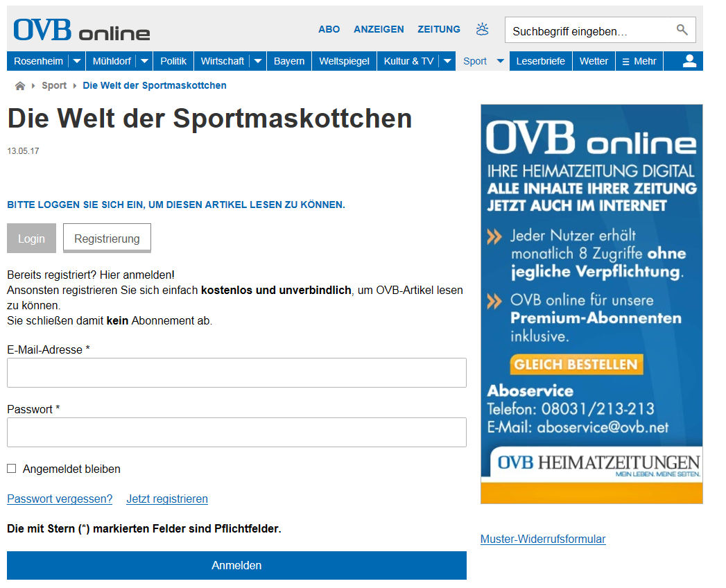
Task: Click the user account icon in navigation bar
Action: tap(689, 61)
